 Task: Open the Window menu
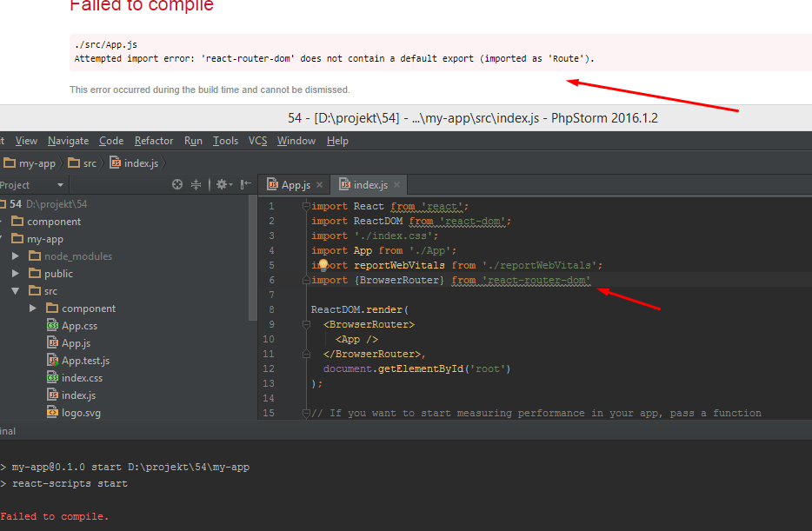296,141
